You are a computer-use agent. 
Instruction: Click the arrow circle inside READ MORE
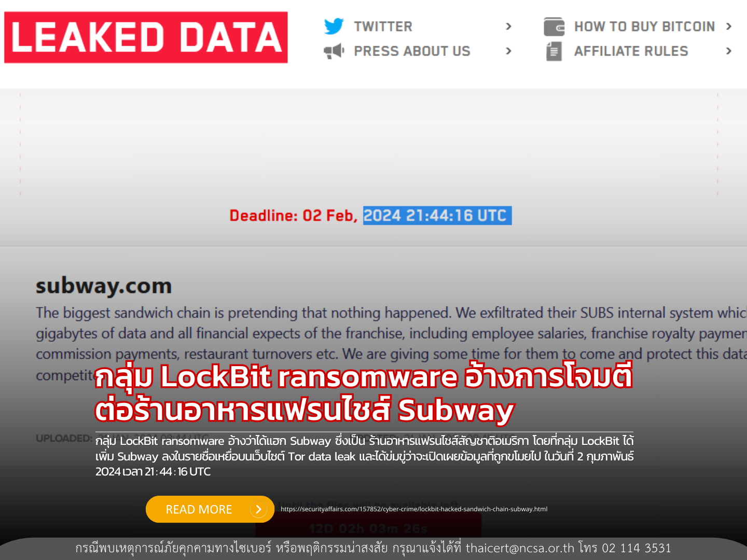coord(258,509)
